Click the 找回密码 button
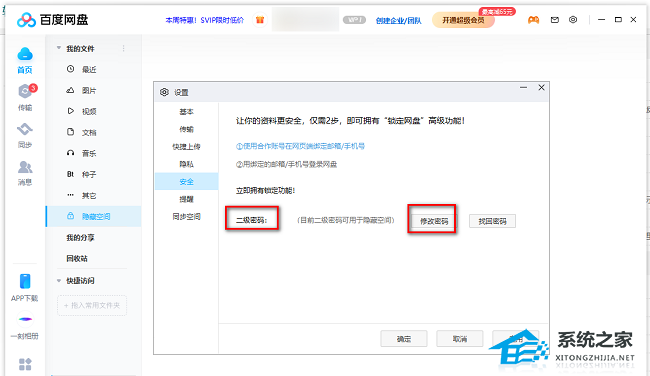Image resolution: width=650 pixels, height=376 pixels. (x=492, y=221)
